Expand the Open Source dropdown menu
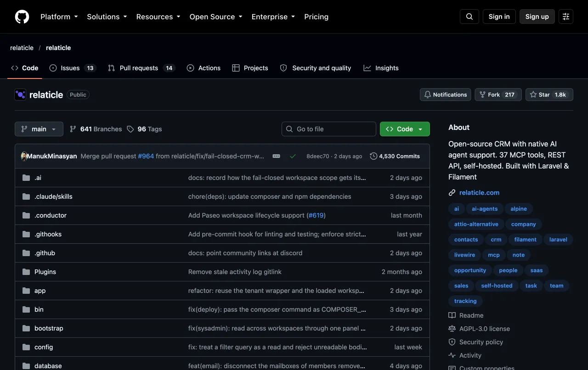The height and width of the screenshot is (370, 588). [x=216, y=17]
